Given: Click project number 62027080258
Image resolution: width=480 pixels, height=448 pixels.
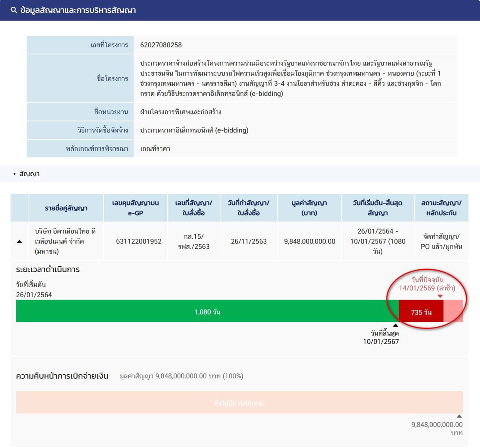Looking at the screenshot, I should click(x=161, y=45).
